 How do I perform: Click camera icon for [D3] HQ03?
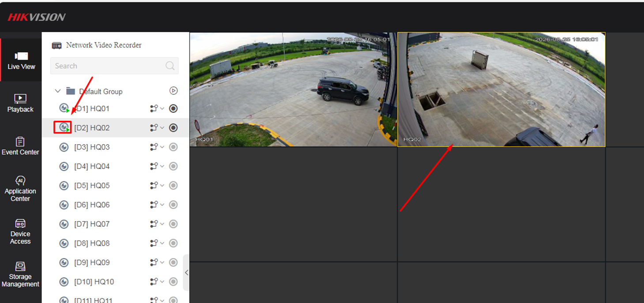point(64,147)
